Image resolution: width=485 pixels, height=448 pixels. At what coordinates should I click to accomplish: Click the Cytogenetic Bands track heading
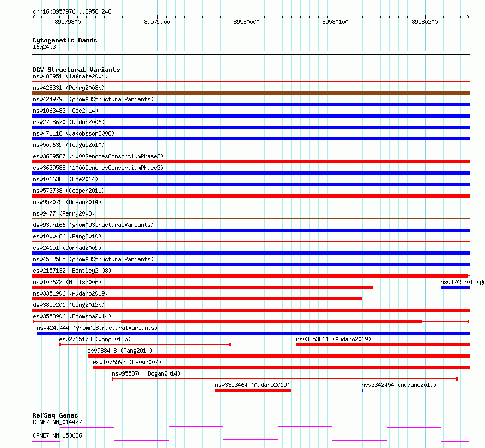(x=65, y=40)
